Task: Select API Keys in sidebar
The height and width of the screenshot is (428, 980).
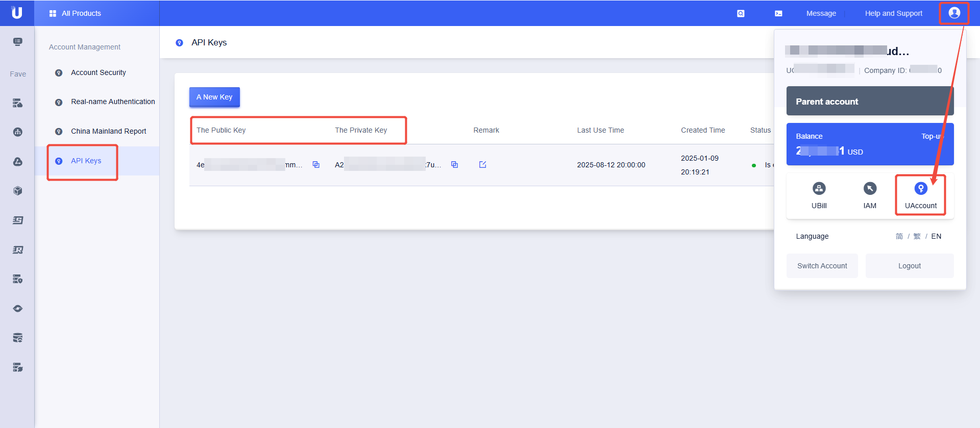Action: coord(86,161)
